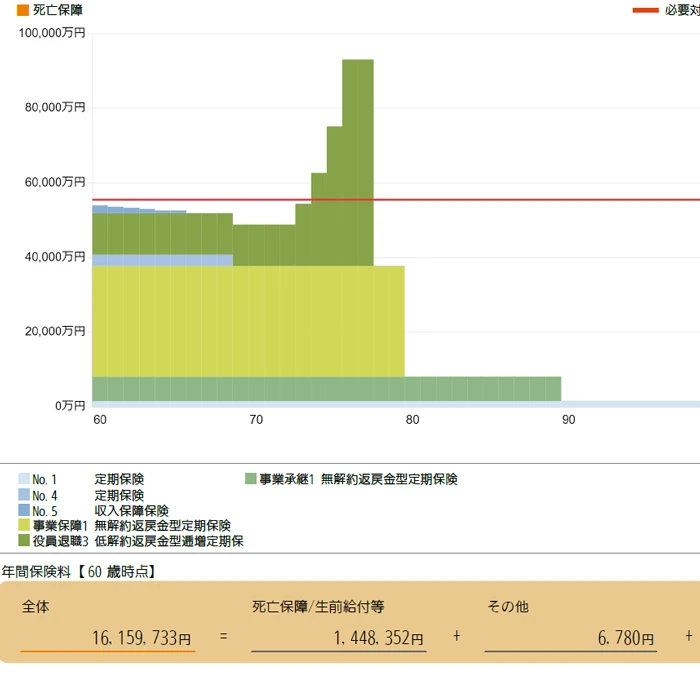Click the orange 死亡保障 title icon
Screen dimensions: 700x700
22,10
